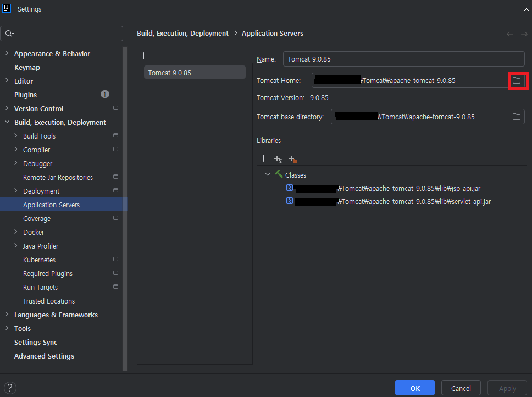Click the project-level marker next to Build Tools
The height and width of the screenshot is (397, 532).
click(x=115, y=135)
